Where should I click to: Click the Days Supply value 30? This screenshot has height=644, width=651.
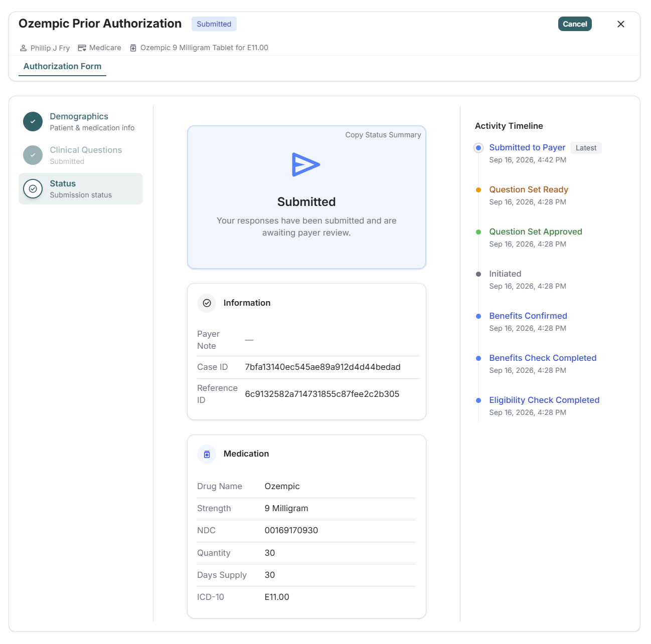(270, 575)
